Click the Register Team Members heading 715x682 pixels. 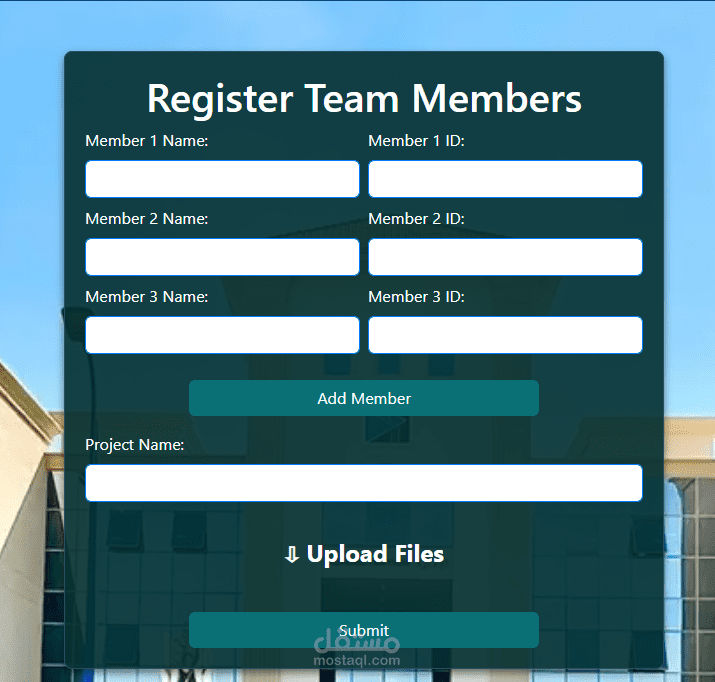tap(364, 98)
